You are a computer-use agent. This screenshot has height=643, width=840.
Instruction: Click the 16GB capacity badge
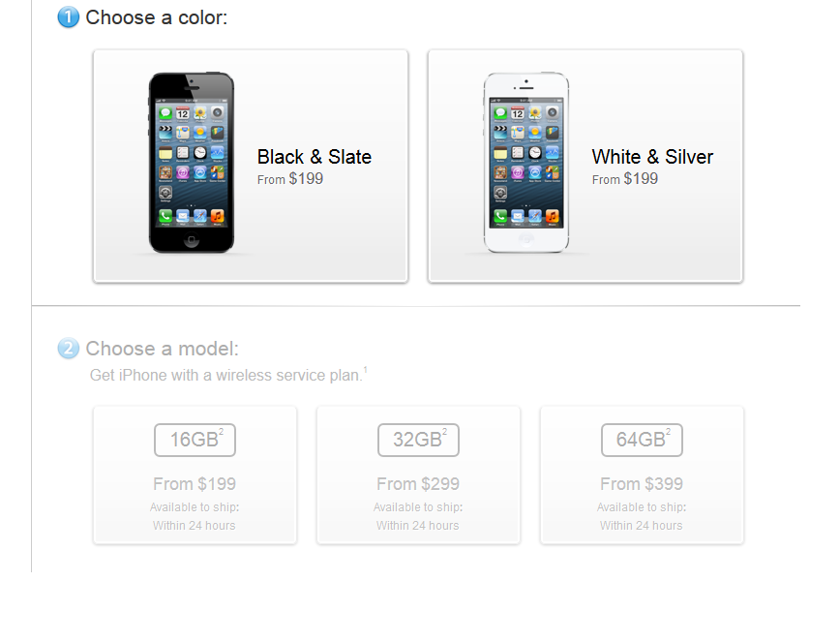195,440
